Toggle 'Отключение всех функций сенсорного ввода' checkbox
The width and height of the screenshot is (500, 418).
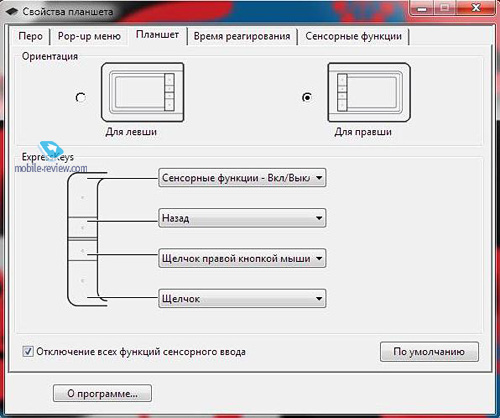(28, 351)
